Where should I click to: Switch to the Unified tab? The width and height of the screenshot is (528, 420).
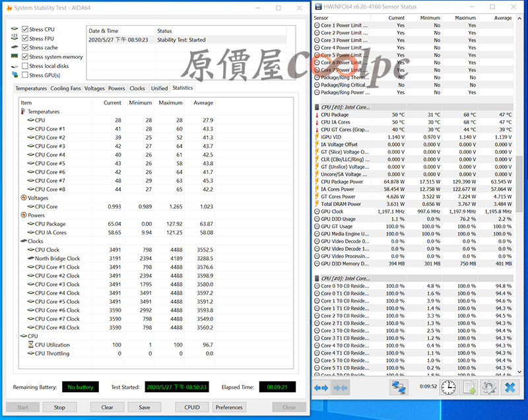(159, 88)
